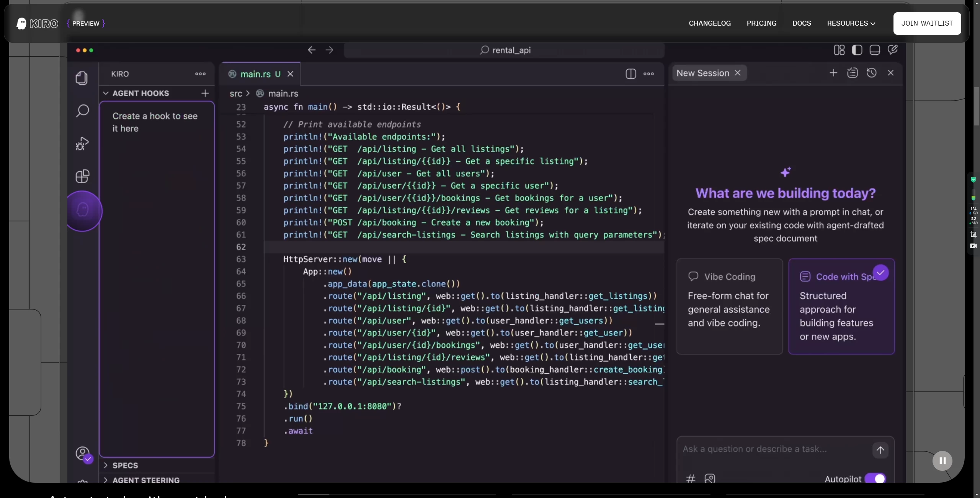Click the rental_api search bar
Viewport: 980px width, 498px height.
coord(504,50)
